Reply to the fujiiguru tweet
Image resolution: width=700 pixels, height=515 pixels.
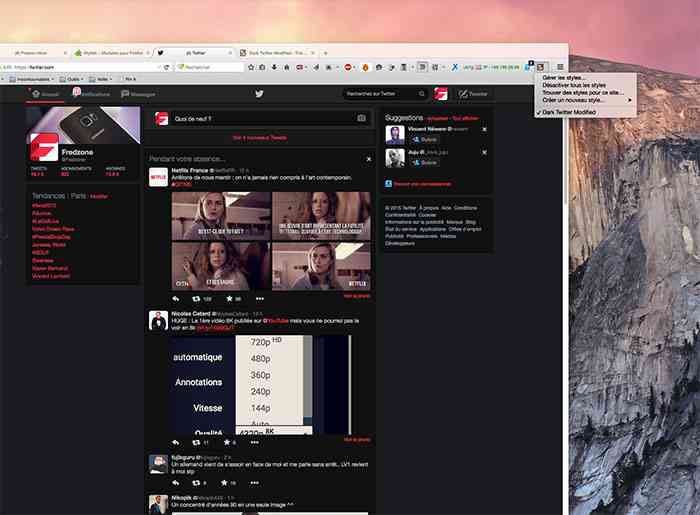(176, 482)
